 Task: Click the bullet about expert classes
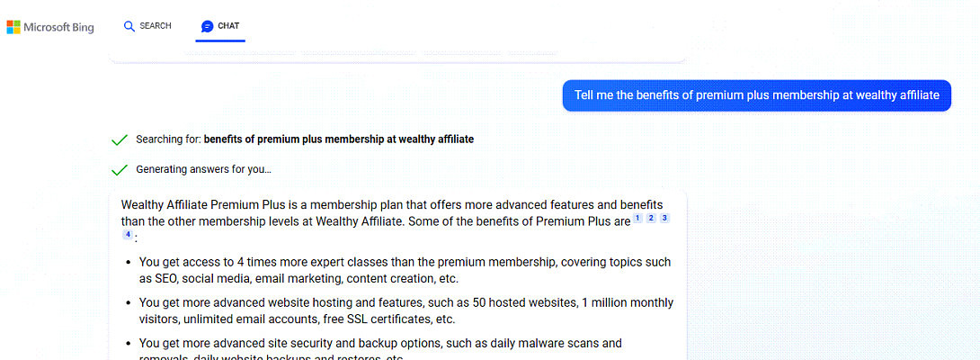405,270
